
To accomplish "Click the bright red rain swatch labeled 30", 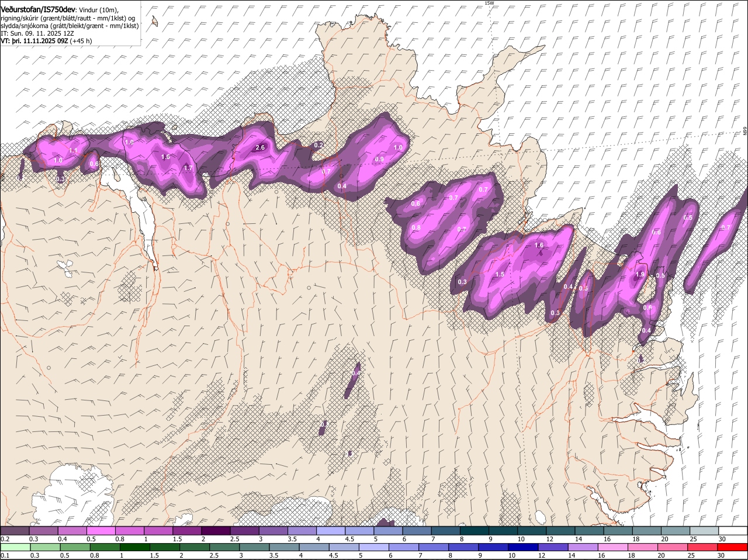I will tap(732, 547).
